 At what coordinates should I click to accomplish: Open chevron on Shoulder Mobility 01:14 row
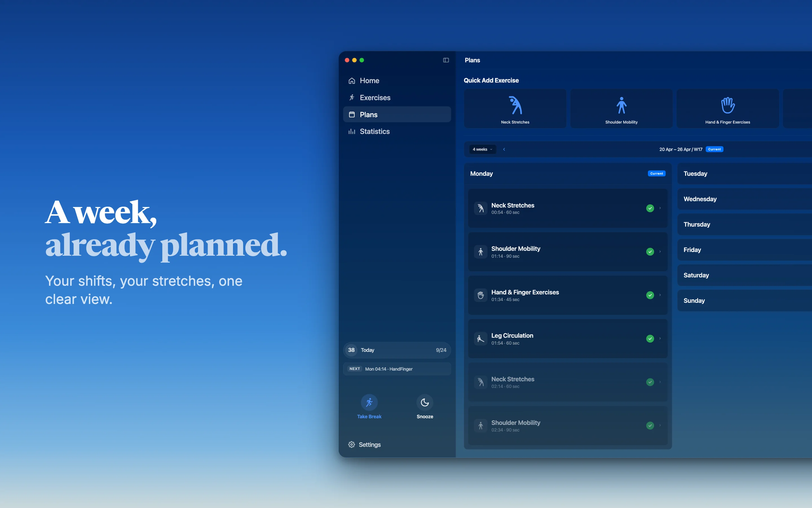[660, 252]
